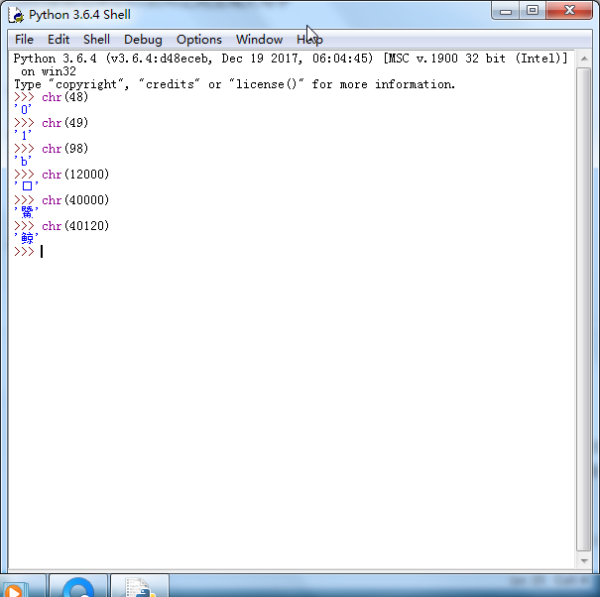Open the Edit menu
Viewport: 600px width, 597px height.
tap(58, 39)
